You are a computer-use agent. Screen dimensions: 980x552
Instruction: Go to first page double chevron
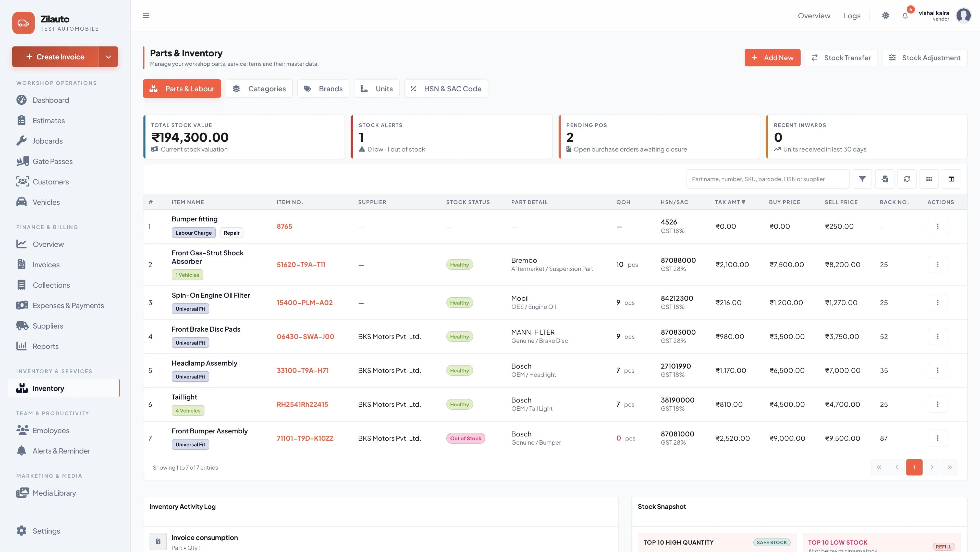click(879, 467)
